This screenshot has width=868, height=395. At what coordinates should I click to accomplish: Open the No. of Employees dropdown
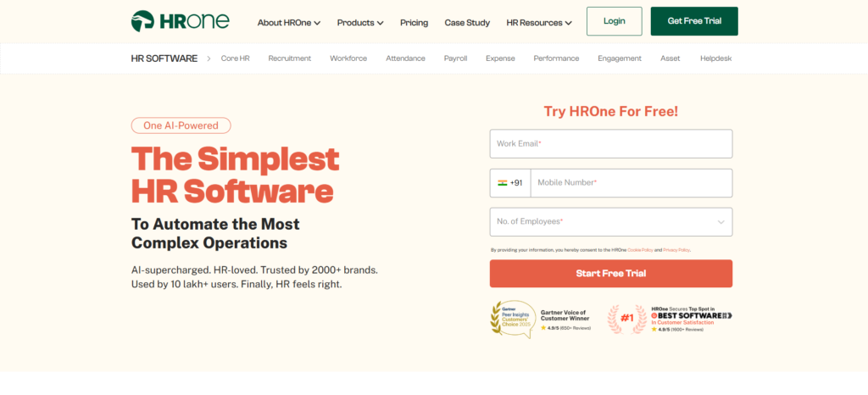(610, 222)
